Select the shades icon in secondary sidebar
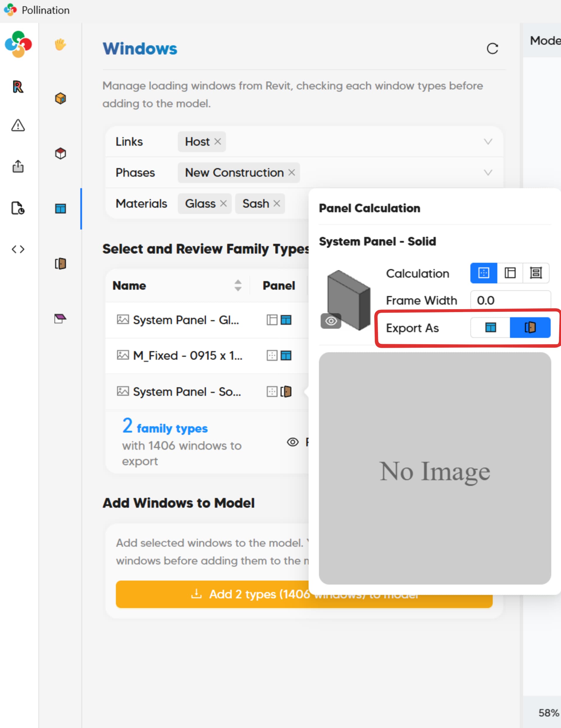The height and width of the screenshot is (728, 561). pos(60,319)
